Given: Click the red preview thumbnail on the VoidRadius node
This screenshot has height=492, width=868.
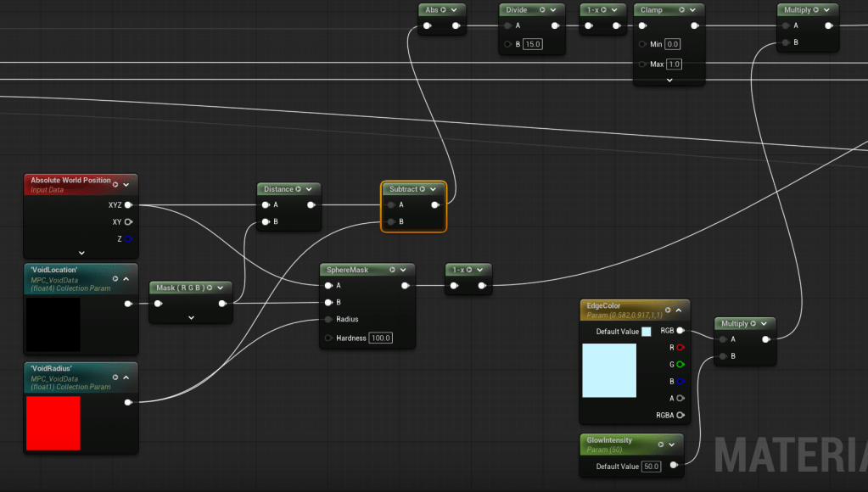Looking at the screenshot, I should (x=53, y=422).
